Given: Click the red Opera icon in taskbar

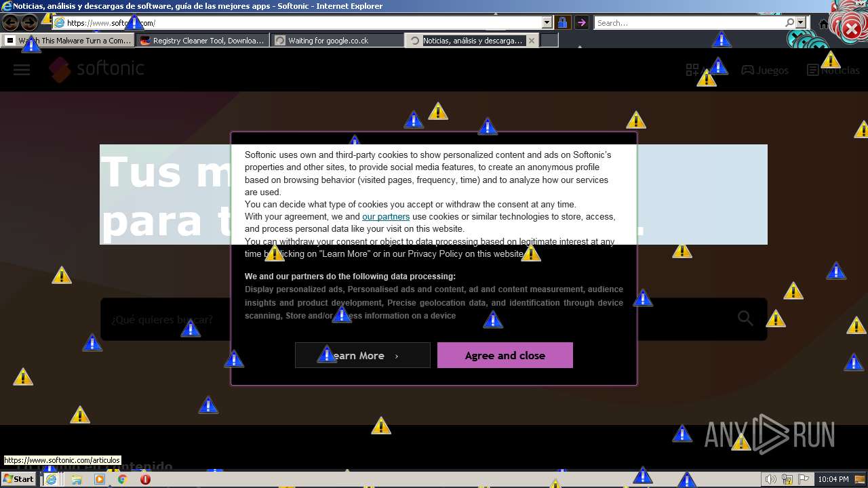Looking at the screenshot, I should (x=145, y=479).
